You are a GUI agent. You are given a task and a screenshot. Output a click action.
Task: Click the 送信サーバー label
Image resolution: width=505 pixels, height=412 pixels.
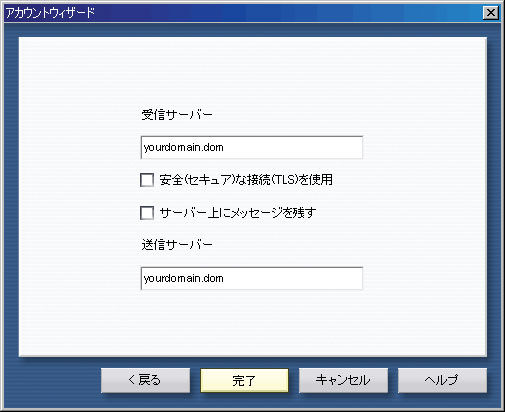click(177, 245)
